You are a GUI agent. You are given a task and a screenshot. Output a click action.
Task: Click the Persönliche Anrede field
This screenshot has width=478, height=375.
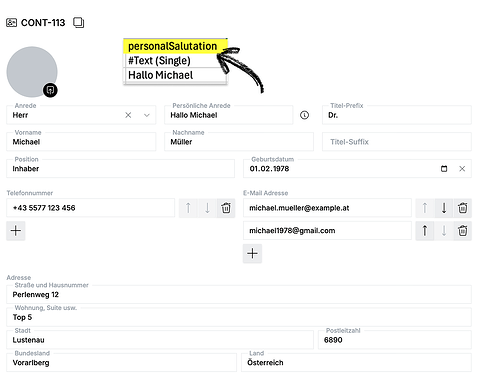tap(229, 115)
